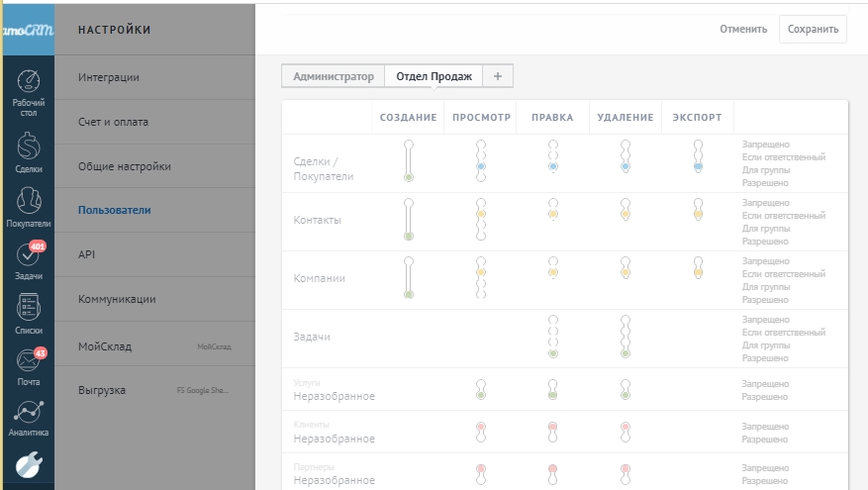Set Задачи delete permission selector

625,337
